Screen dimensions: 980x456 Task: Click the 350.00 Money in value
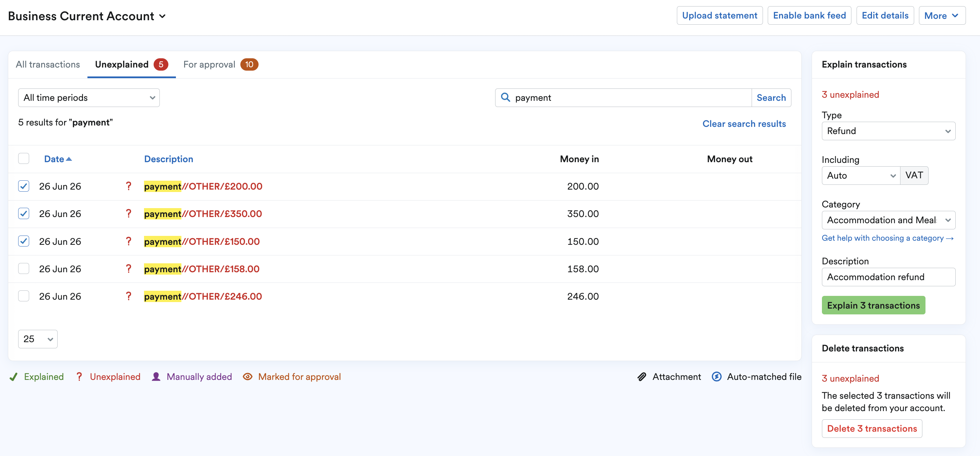point(583,213)
